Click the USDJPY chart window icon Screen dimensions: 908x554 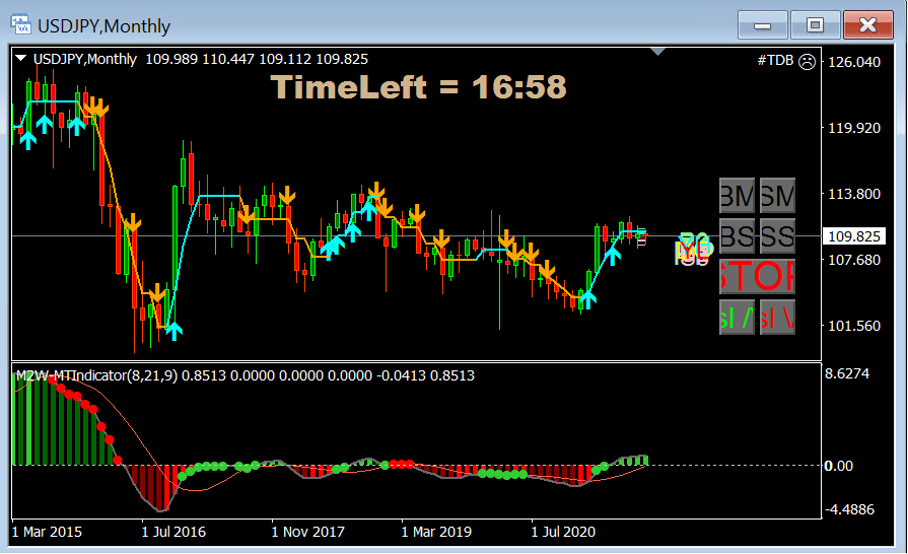point(21,25)
